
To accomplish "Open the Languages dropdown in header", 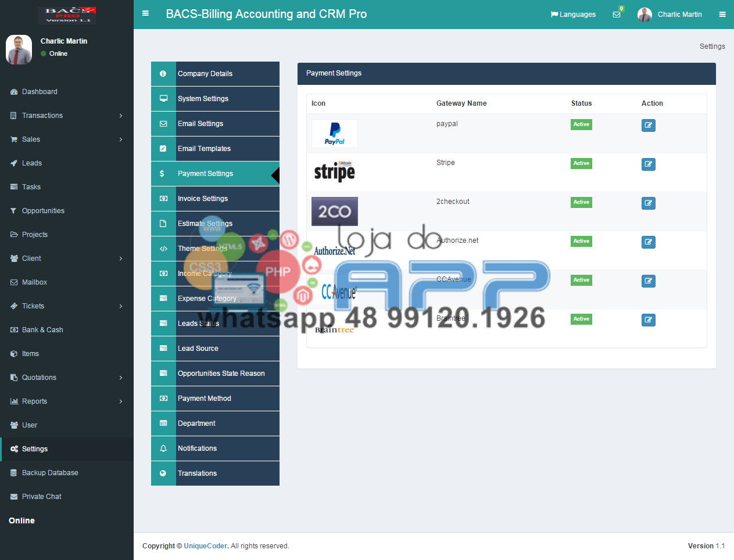I will (573, 15).
